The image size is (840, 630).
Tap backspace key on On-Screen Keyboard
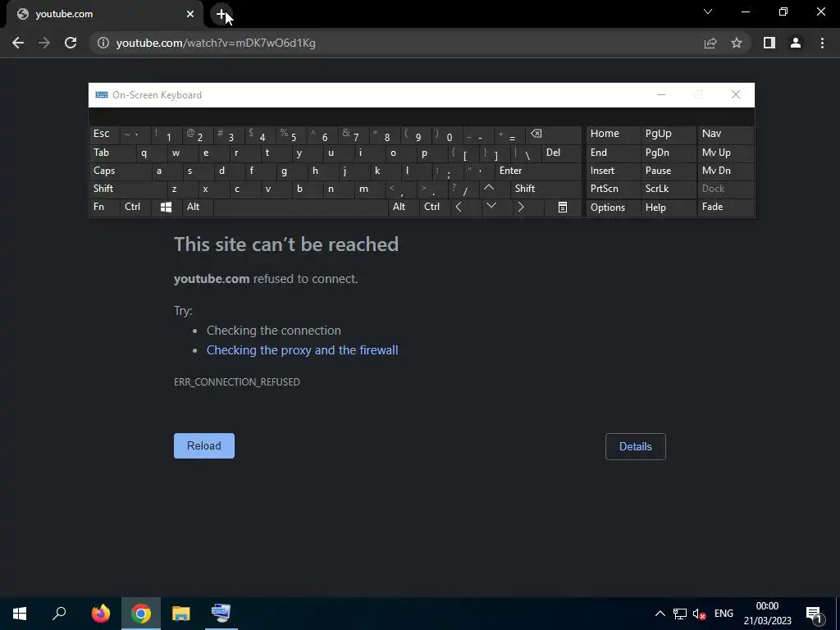(554, 135)
